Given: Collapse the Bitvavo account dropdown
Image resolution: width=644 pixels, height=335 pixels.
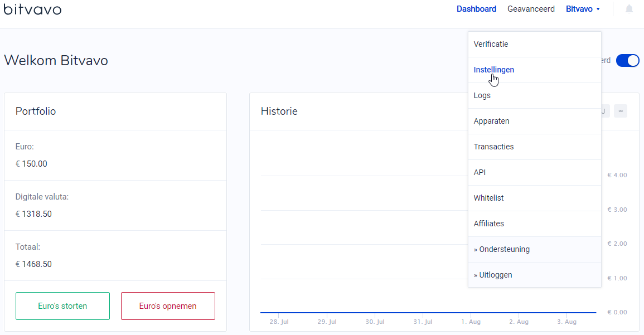Looking at the screenshot, I should tap(583, 9).
